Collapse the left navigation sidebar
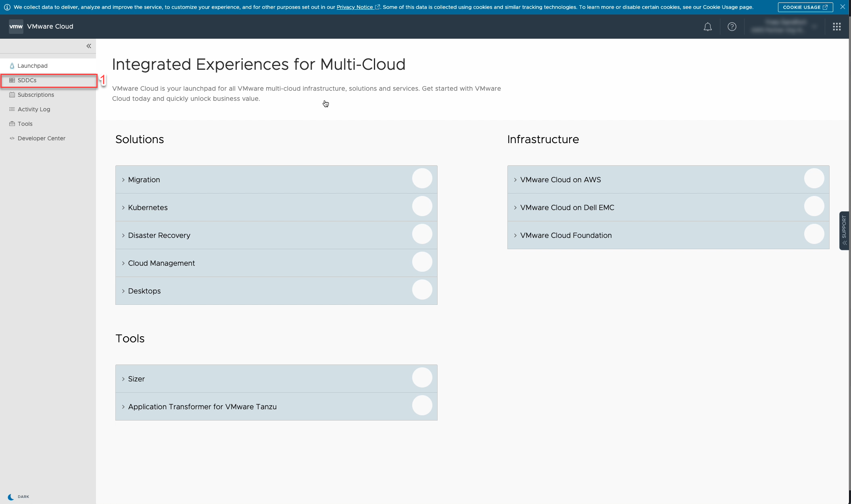Viewport: 851px width, 504px height. tap(89, 46)
